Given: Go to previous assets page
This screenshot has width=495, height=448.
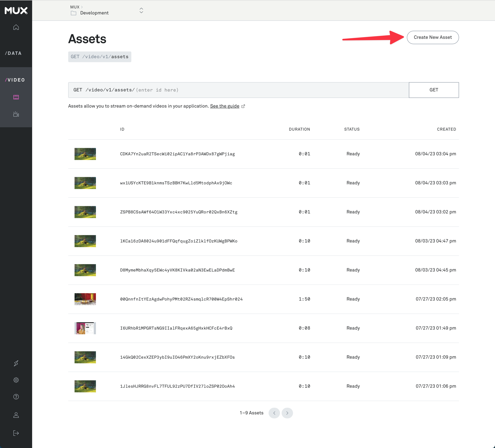Looking at the screenshot, I should [274, 413].
